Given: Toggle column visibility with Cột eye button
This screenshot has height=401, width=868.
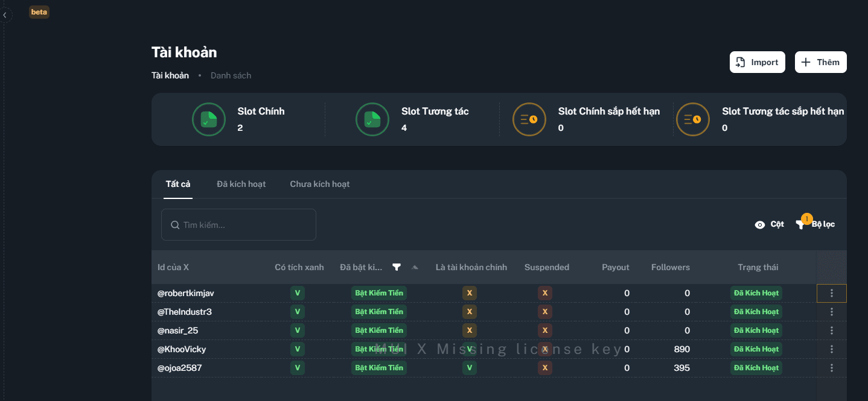Looking at the screenshot, I should coord(769,224).
